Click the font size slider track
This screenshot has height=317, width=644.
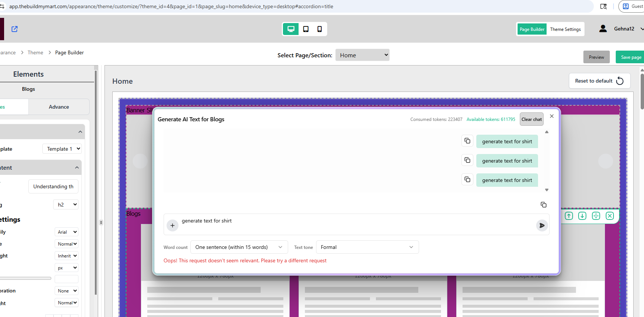click(25, 278)
